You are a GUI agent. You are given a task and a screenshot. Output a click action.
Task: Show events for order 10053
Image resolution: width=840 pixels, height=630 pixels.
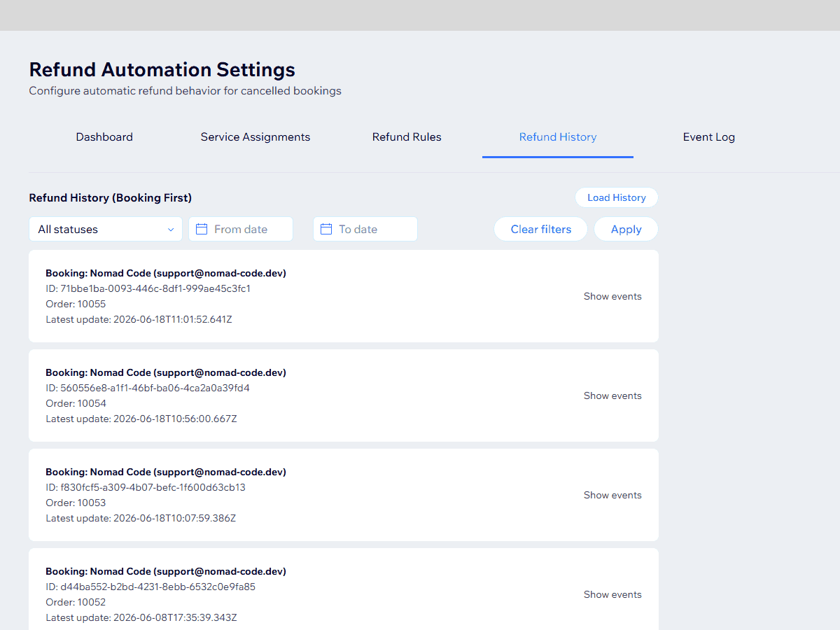click(612, 495)
